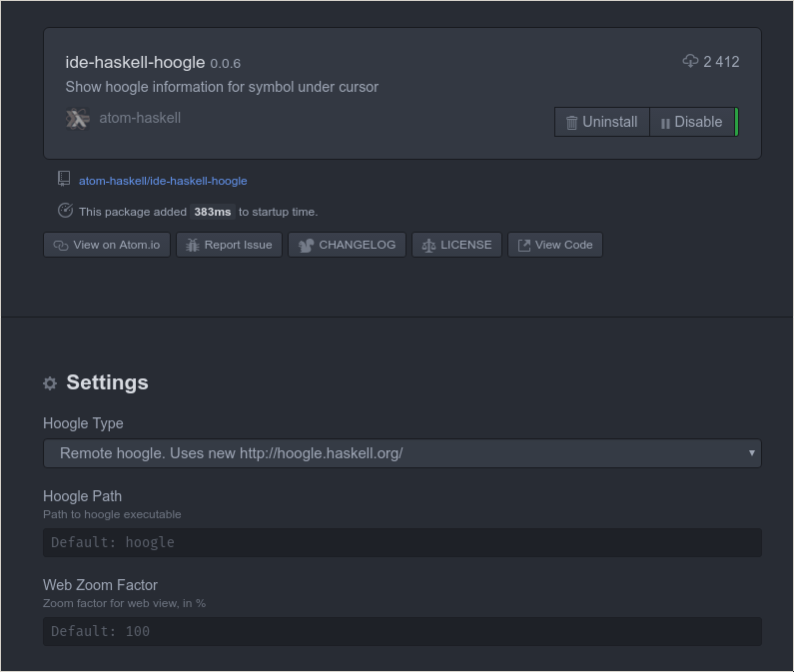Viewport: 794px width, 672px height.
Task: Click the Settings section heading
Action: 107,382
